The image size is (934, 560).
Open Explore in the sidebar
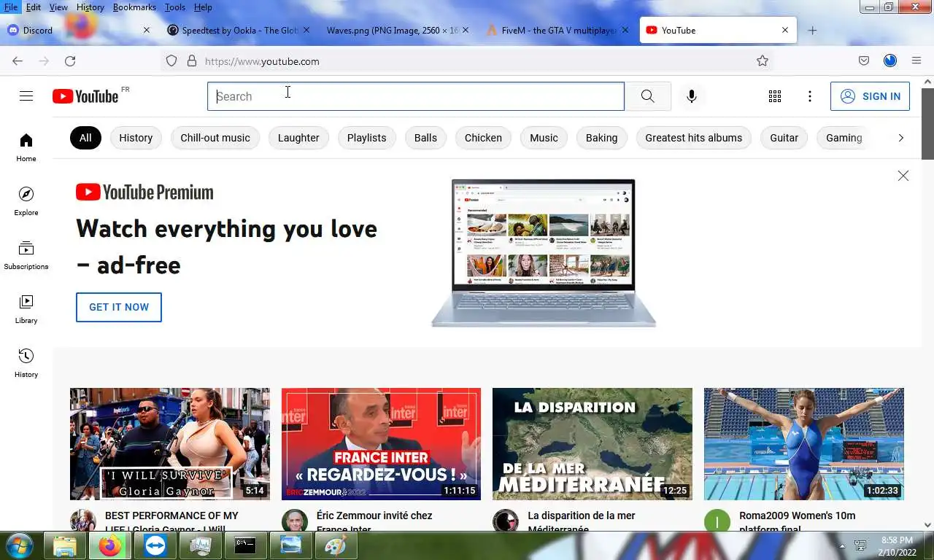pos(26,201)
